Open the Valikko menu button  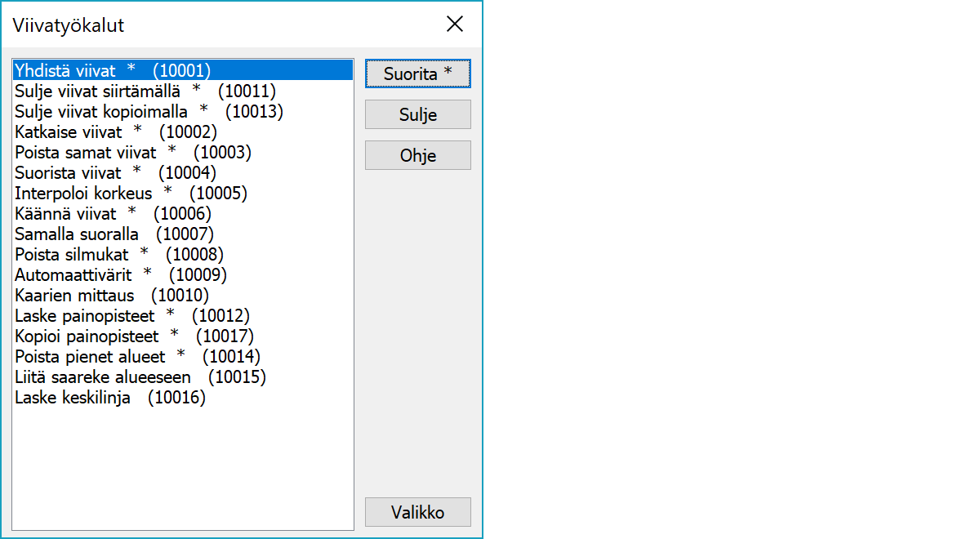[x=417, y=512]
